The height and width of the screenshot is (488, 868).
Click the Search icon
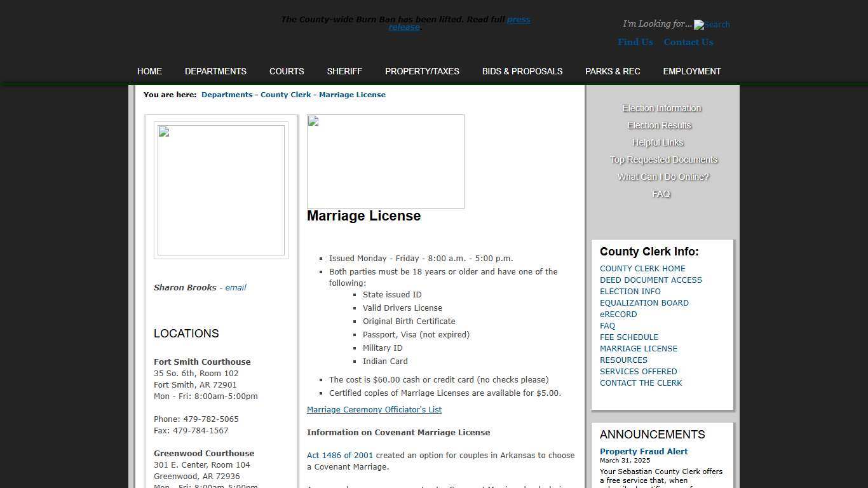coord(712,25)
